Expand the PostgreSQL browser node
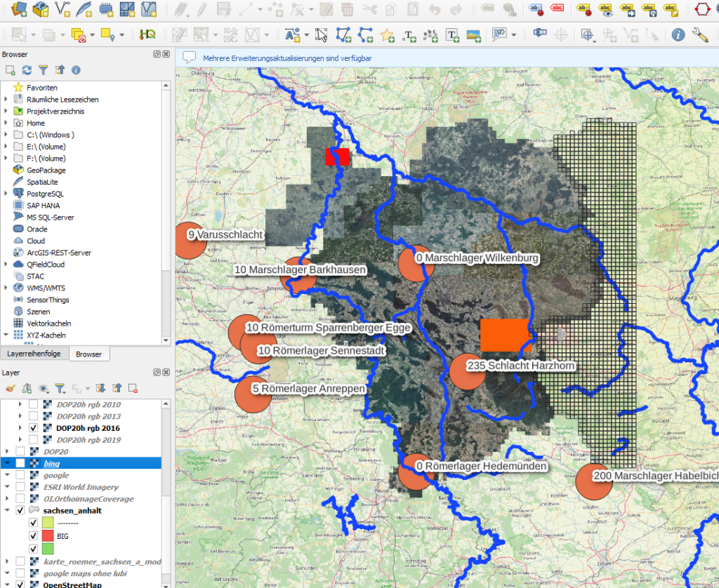This screenshot has height=588, width=719. pos(6,194)
